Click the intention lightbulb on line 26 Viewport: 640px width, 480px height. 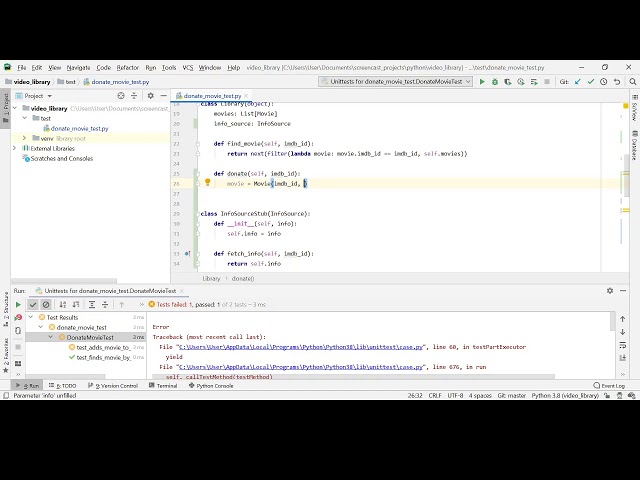click(207, 182)
